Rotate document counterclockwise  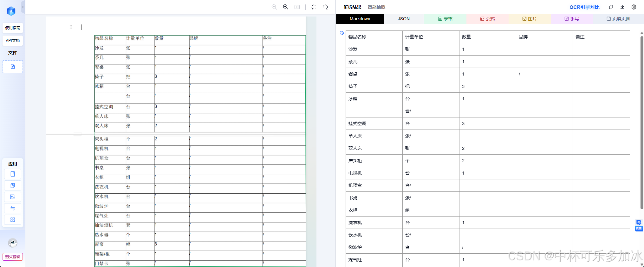pos(314,7)
